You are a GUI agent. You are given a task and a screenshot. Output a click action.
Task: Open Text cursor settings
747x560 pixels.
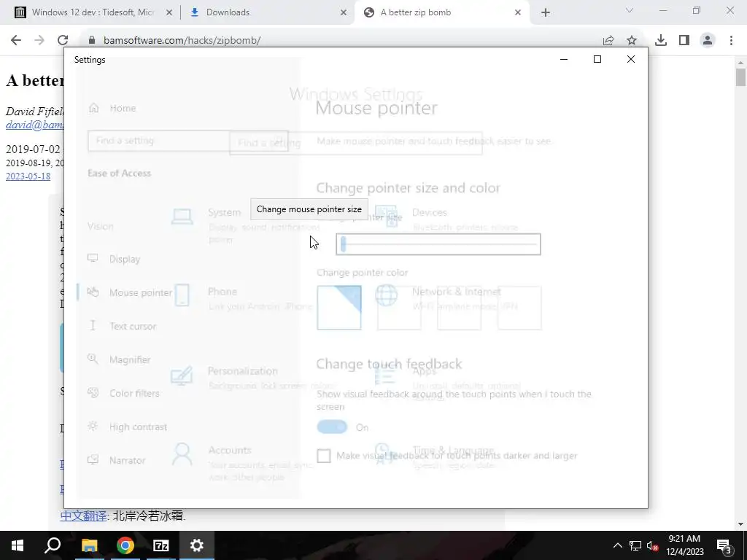pos(122,326)
